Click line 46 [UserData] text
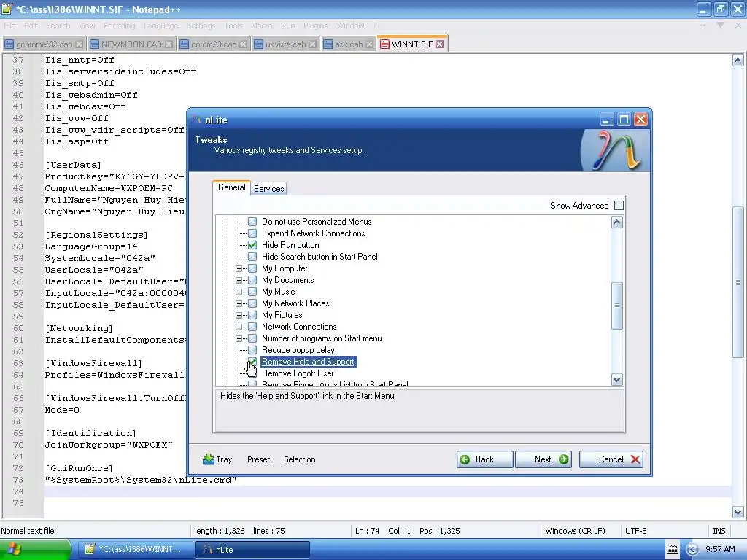This screenshot has height=560, width=747. click(x=73, y=166)
